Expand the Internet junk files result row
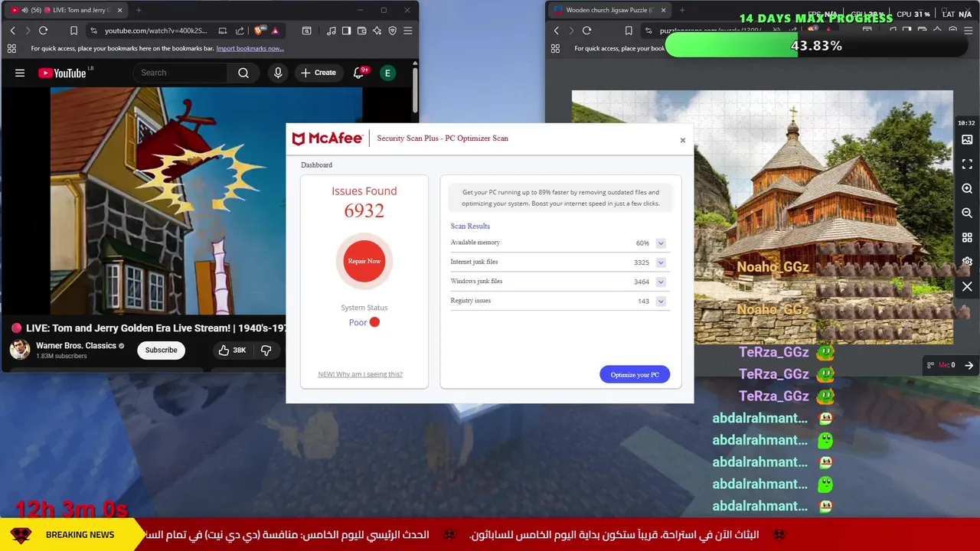The width and height of the screenshot is (980, 551). (661, 262)
